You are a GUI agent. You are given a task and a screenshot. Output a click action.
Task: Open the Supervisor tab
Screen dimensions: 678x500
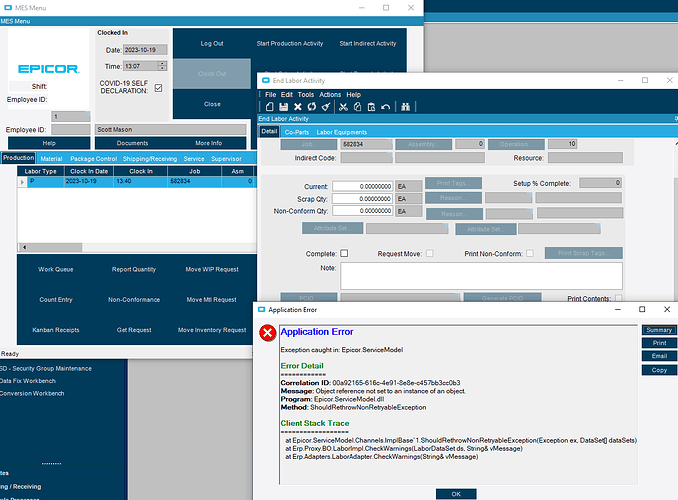[226, 159]
